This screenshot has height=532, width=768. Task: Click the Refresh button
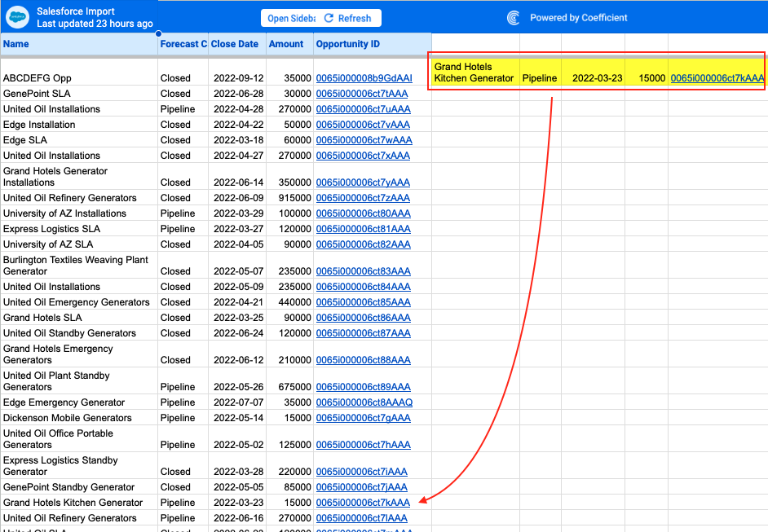tap(349, 18)
